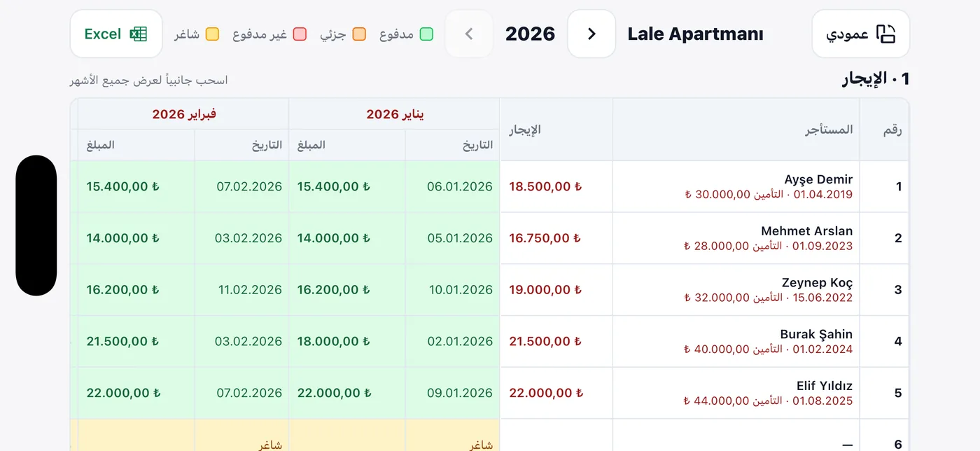This screenshot has width=980, height=451.
Task: Open tenant Zeynep Koç
Action: (x=817, y=283)
